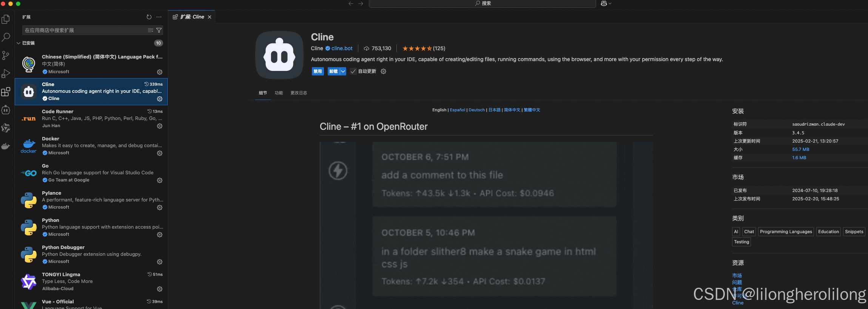868x309 pixels.
Task: Switch to the 更改日志 tab
Action: click(299, 93)
